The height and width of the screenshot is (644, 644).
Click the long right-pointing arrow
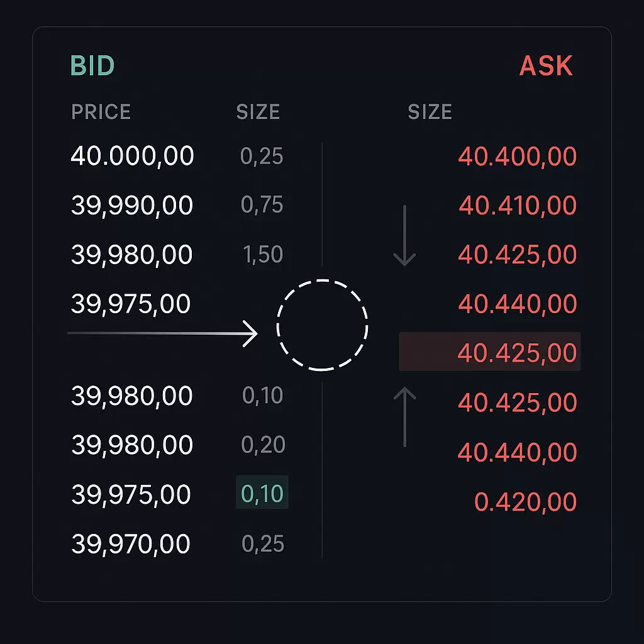click(162, 333)
